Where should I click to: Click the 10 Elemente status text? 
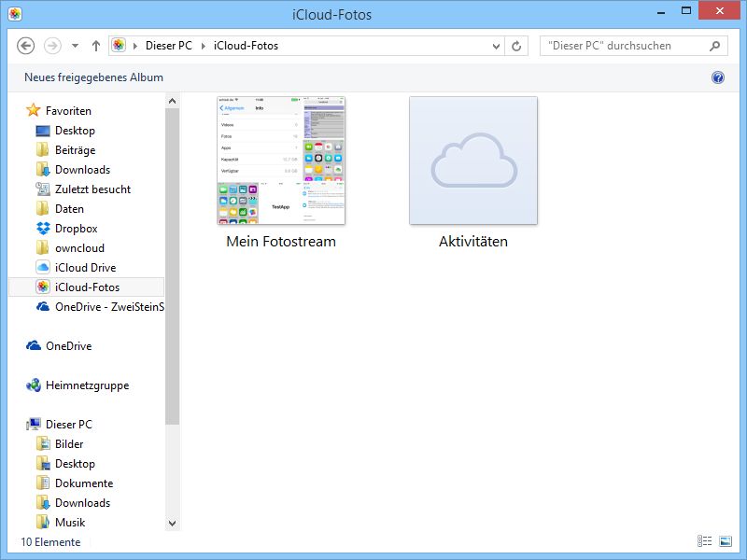click(50, 541)
